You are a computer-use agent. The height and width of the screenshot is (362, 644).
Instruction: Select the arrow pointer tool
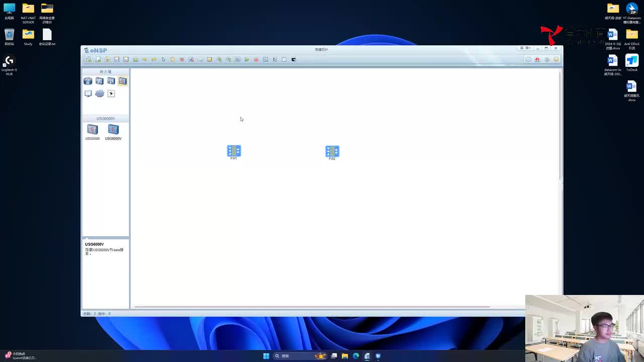click(x=163, y=59)
